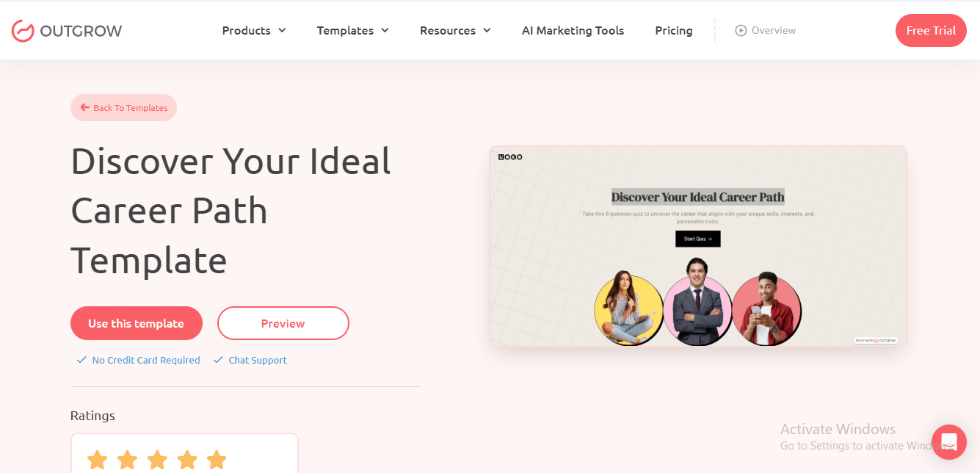Viewport: 980px width, 473px height.
Task: Click the Start Quiz button in preview
Action: tap(697, 239)
